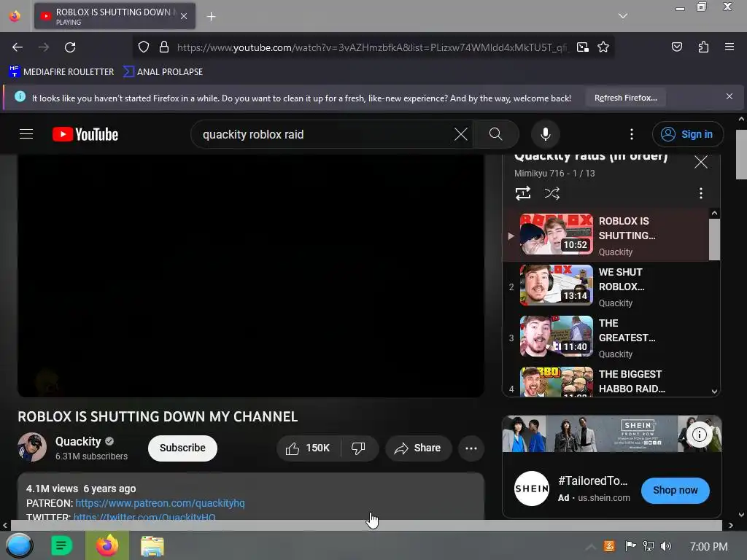Submit search with magnifier button
Viewport: 747px width, 560px height.
point(495,134)
